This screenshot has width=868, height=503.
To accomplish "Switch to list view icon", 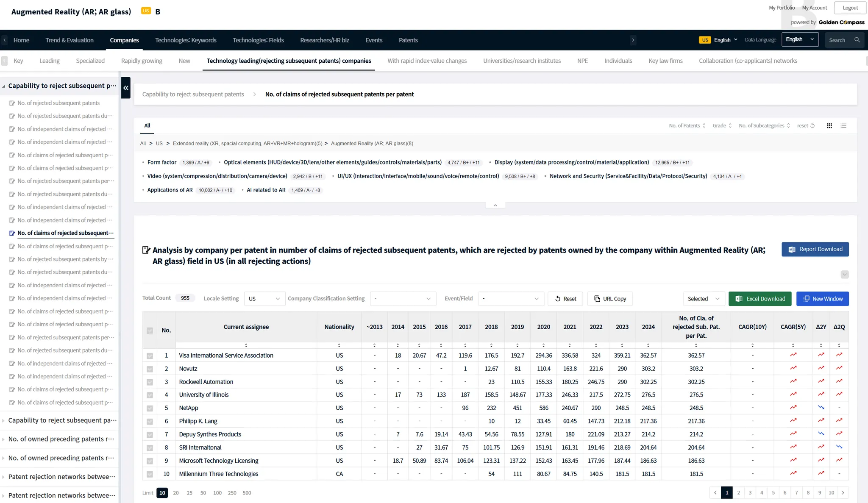I will 843,126.
